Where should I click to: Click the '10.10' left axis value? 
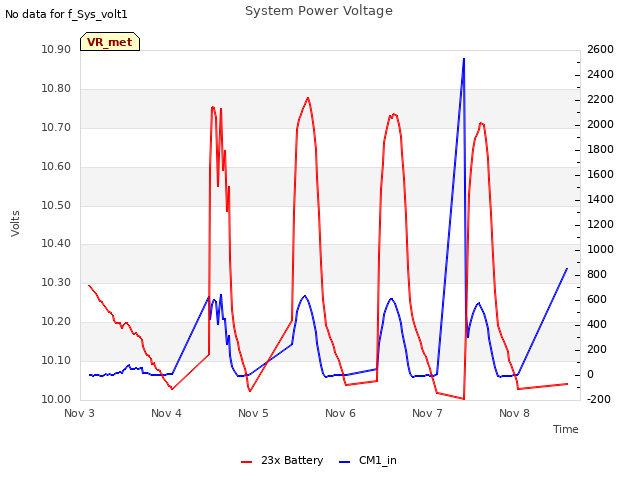(56, 360)
